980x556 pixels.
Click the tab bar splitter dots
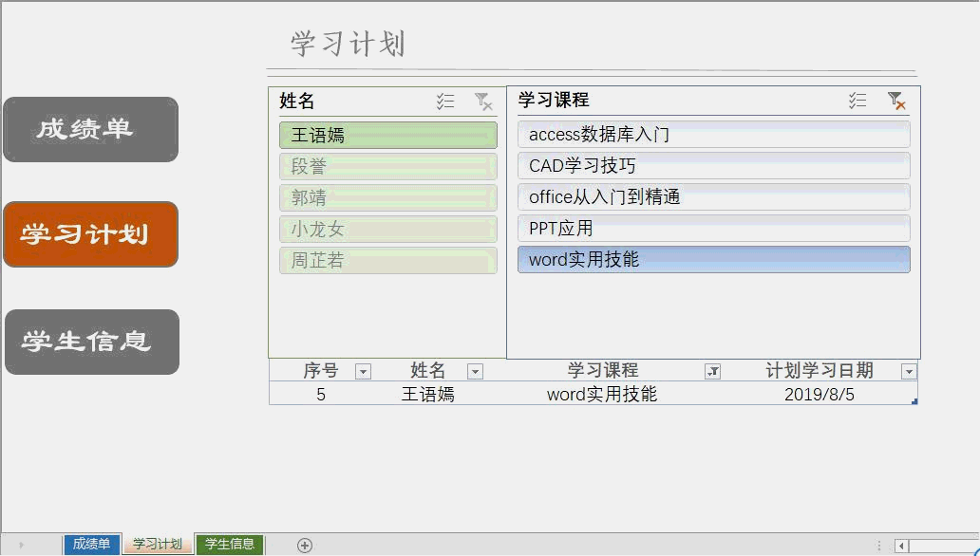click(878, 546)
